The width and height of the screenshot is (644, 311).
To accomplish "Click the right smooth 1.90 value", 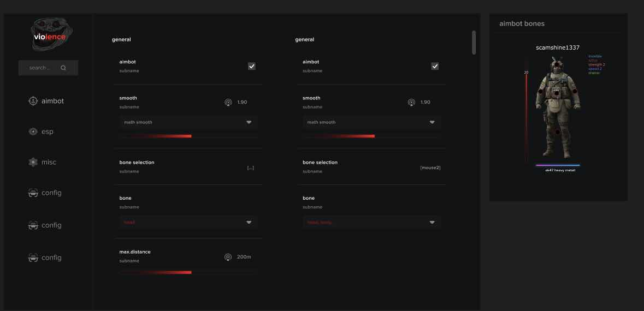I will coord(425,101).
